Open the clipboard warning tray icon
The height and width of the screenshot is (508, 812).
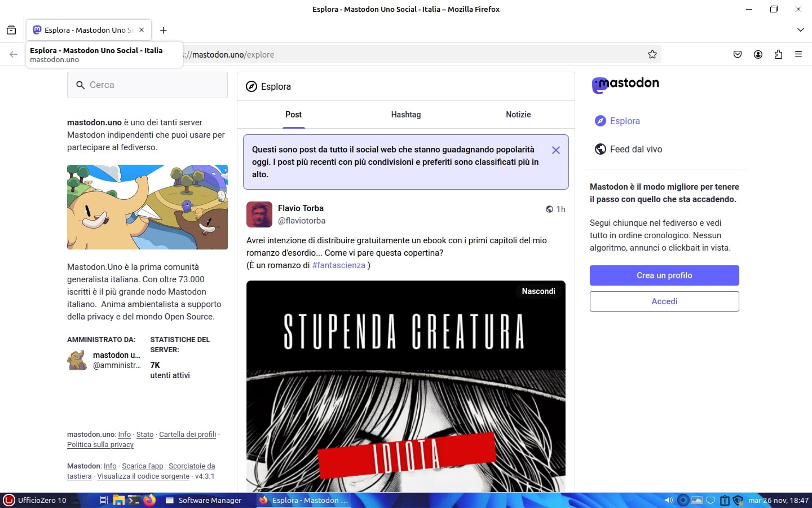725,500
